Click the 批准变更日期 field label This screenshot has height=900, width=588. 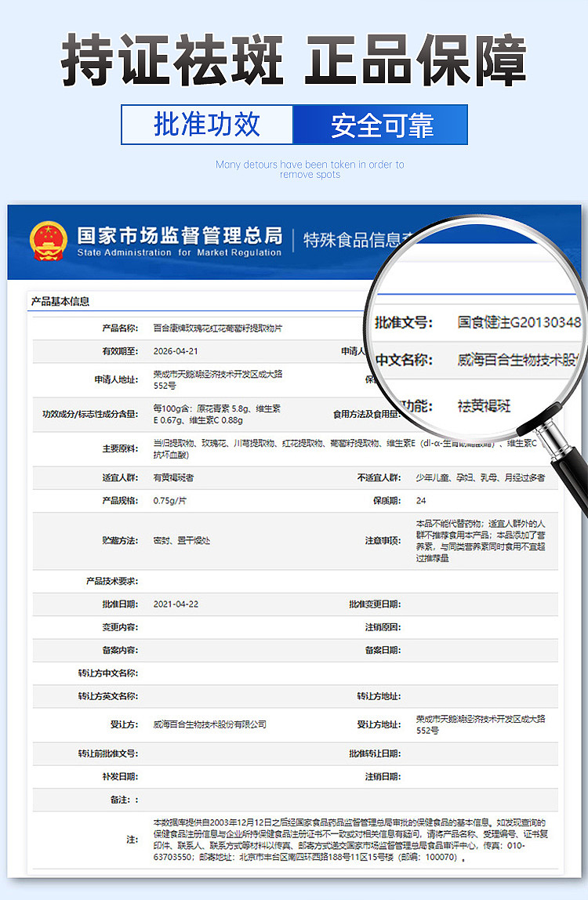coord(375,604)
